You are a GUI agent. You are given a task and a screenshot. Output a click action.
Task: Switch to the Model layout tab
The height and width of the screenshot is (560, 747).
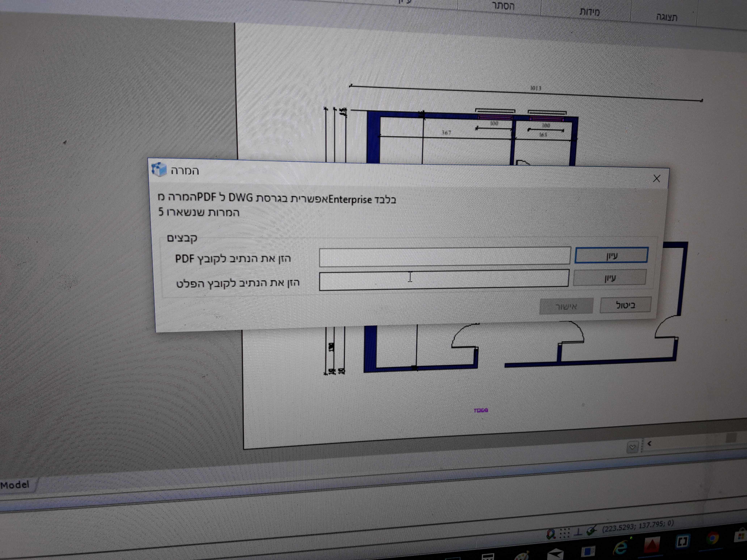15,485
